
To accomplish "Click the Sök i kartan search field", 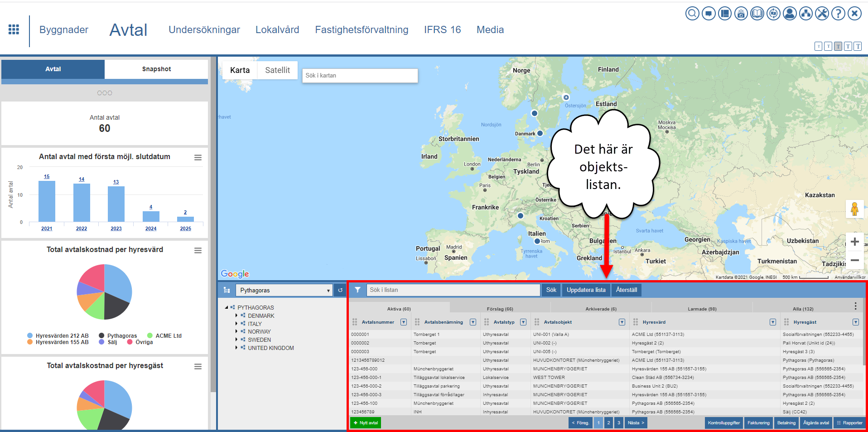I will (360, 76).
